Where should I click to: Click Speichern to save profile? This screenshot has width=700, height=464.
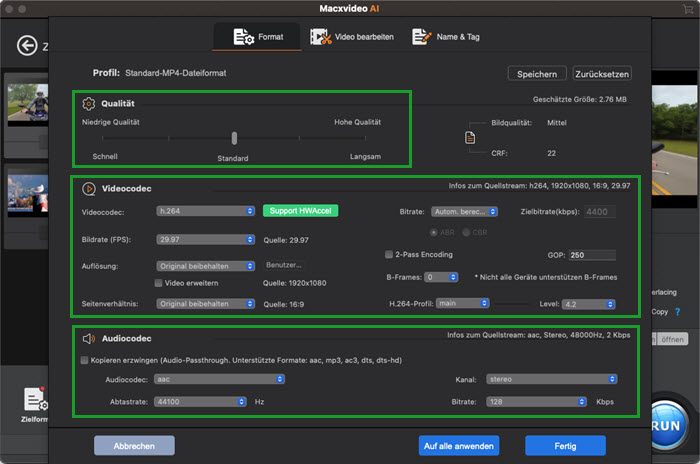(537, 74)
